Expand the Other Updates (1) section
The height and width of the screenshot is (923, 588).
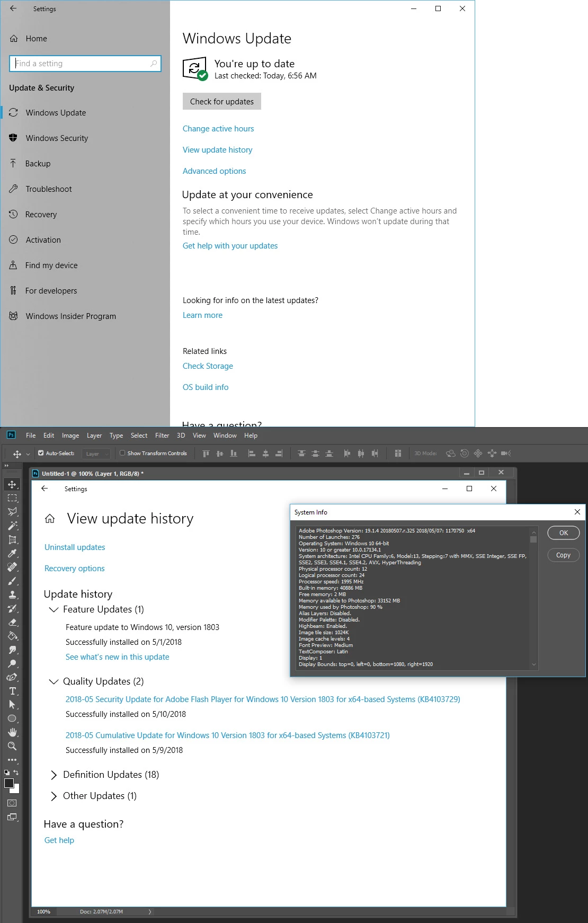click(54, 796)
